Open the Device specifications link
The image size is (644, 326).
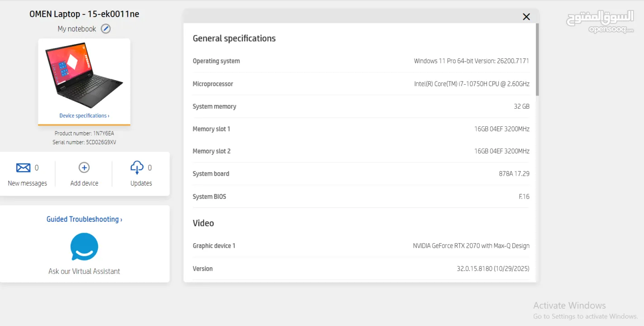click(84, 116)
